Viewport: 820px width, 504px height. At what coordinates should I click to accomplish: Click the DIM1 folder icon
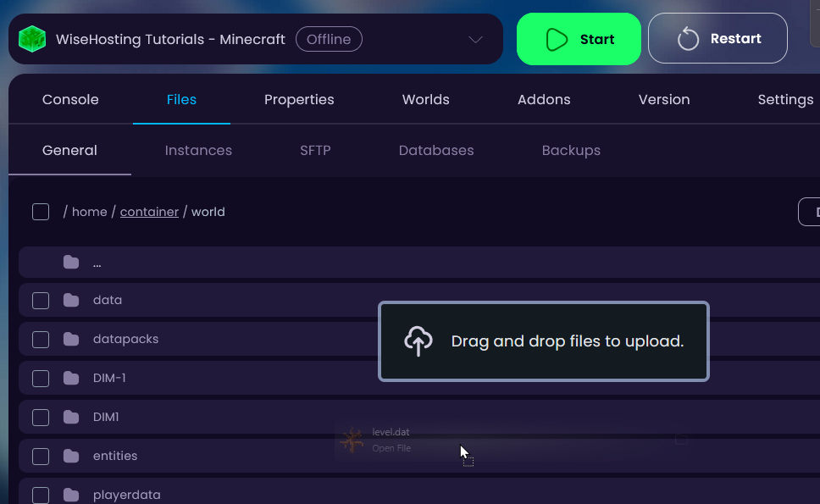click(x=71, y=418)
